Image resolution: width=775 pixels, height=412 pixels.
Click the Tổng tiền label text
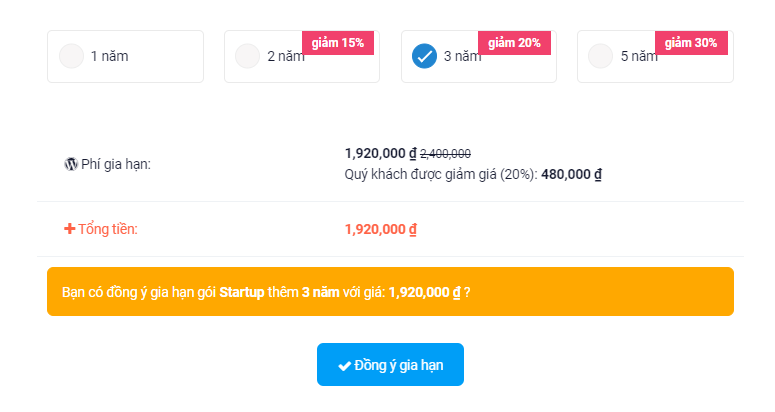(108, 229)
